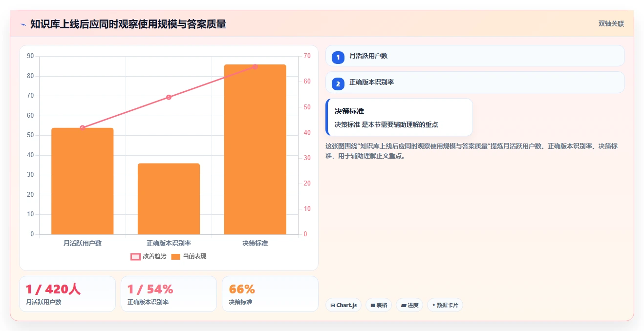The image size is (644, 331).
Task: Click the x-axis label 月活跃用户数
Action: [83, 243]
